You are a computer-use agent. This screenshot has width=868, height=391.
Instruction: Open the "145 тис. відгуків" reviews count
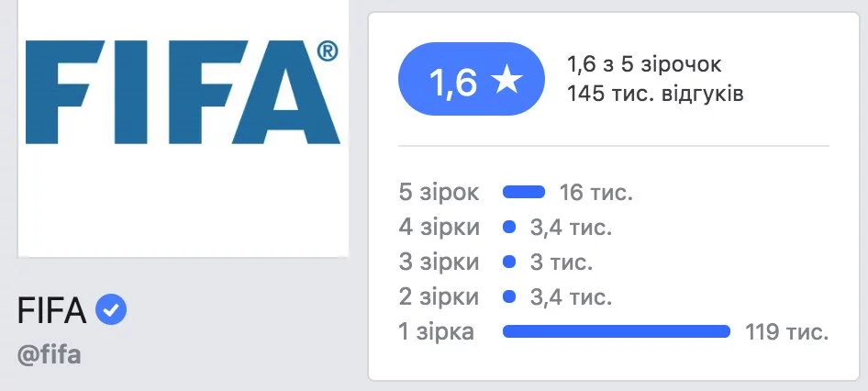655,94
